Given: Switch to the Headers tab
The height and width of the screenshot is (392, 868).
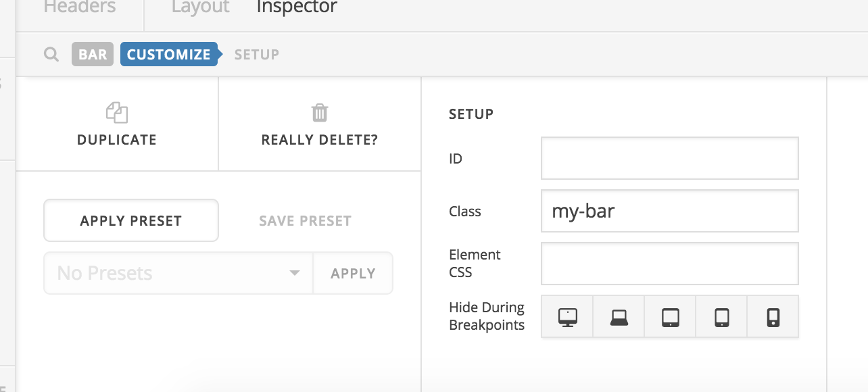Looking at the screenshot, I should (x=79, y=8).
